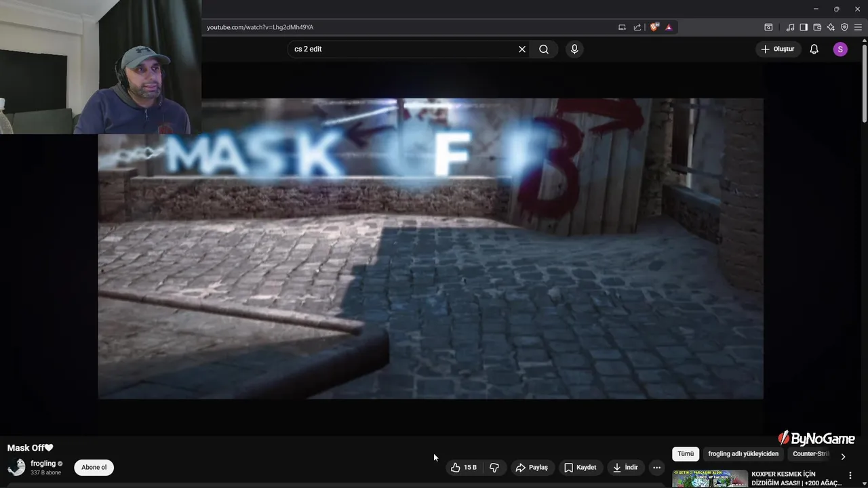Open the Brave VPN shield icon
This screenshot has height=488, width=868.
(x=844, y=27)
